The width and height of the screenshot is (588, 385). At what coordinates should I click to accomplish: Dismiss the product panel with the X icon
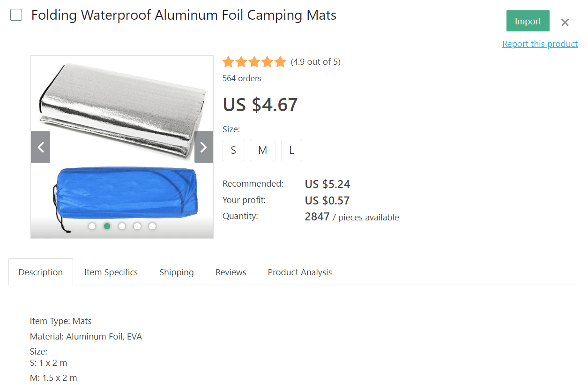tap(565, 22)
